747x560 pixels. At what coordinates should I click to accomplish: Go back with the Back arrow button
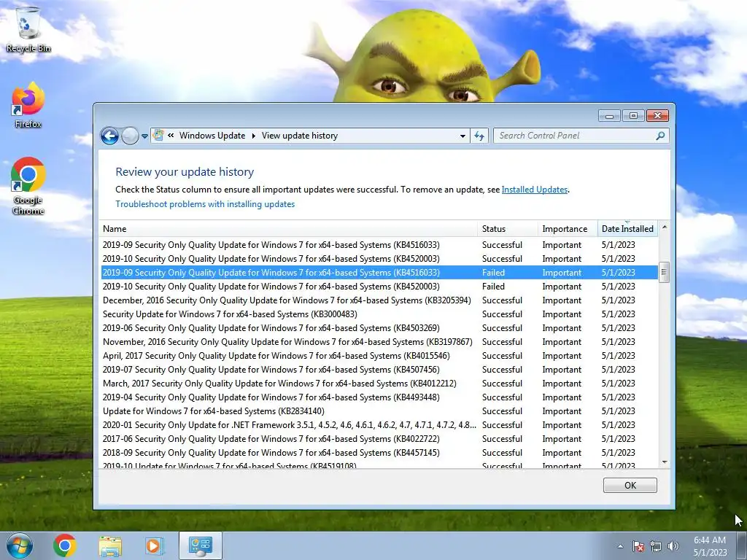pos(109,136)
